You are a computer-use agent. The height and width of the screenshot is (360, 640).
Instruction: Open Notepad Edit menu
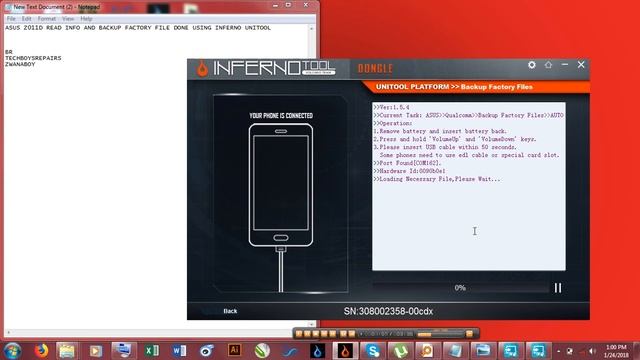27,19
